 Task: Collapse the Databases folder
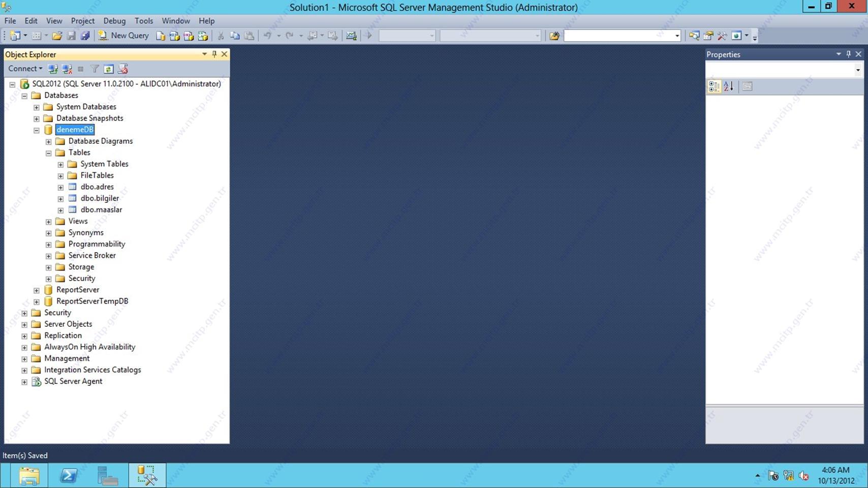[x=24, y=96]
